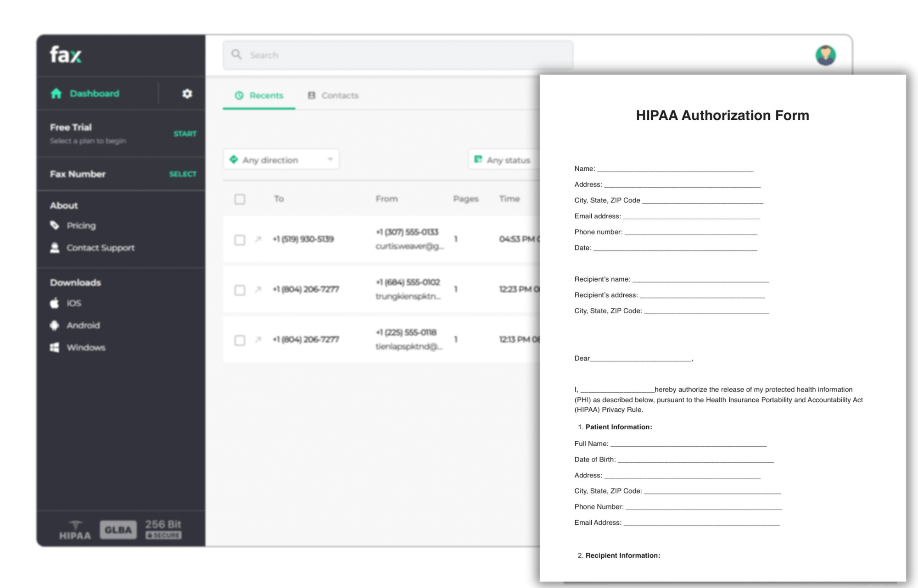The width and height of the screenshot is (918, 588).
Task: Click the search magnifier icon
Action: click(236, 55)
